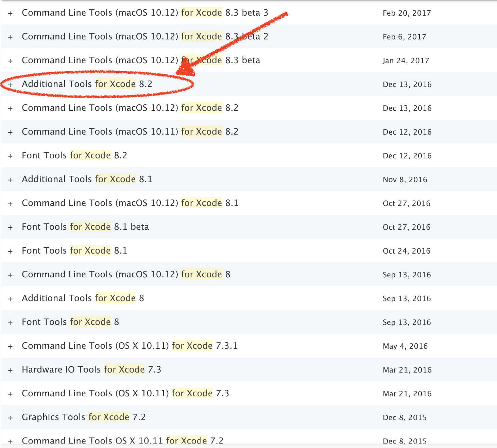Expand Font Tools for Xcode 8.1 beta
This screenshot has width=497, height=448.
[x=10, y=228]
